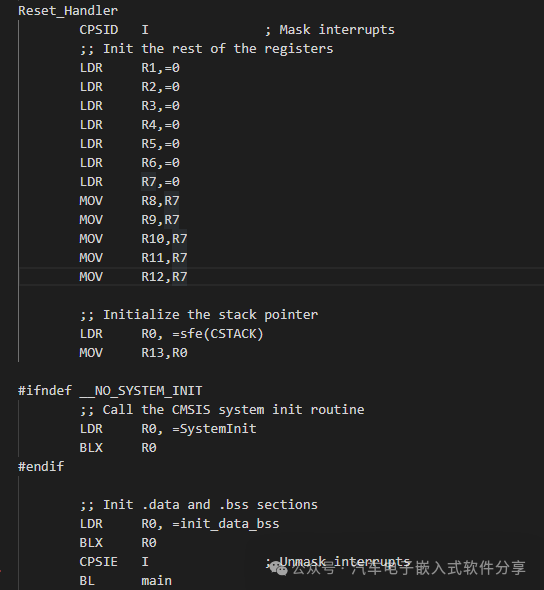544x590 pixels.
Task: Click the R10,R7 operand
Action: (164, 239)
